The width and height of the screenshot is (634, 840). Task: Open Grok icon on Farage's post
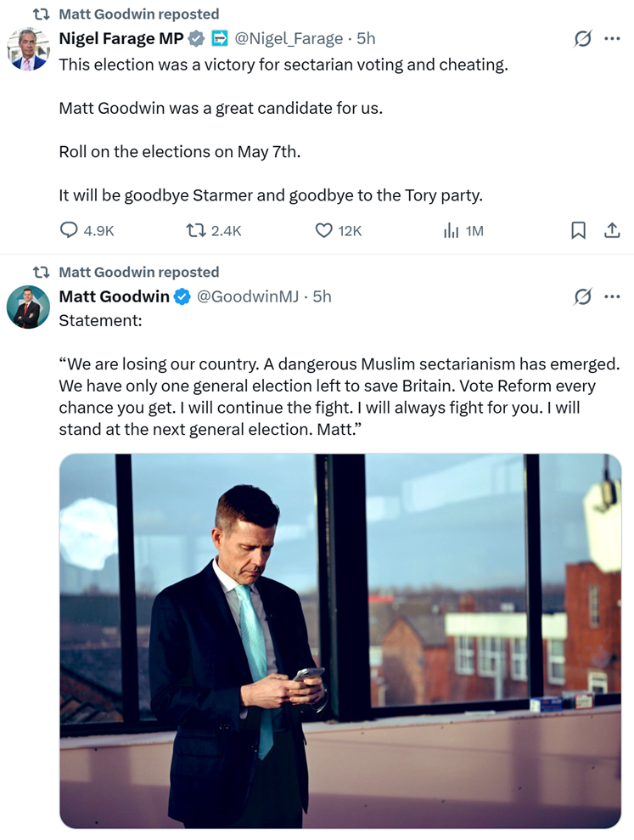pos(582,39)
